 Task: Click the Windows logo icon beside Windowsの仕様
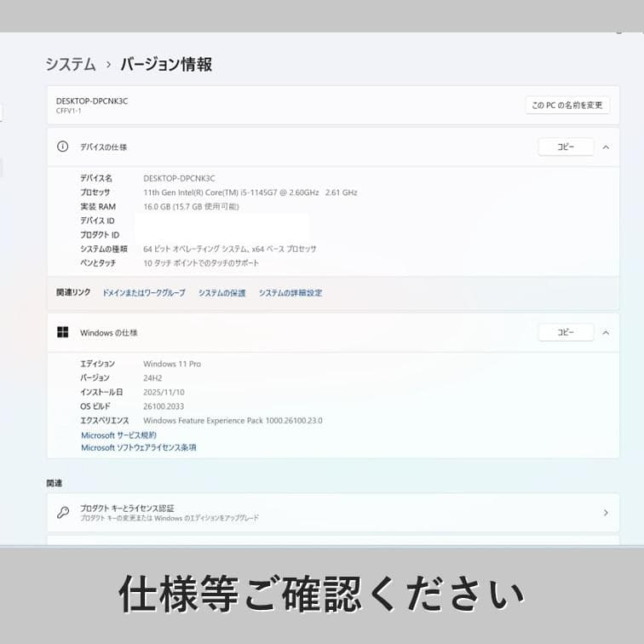click(62, 332)
